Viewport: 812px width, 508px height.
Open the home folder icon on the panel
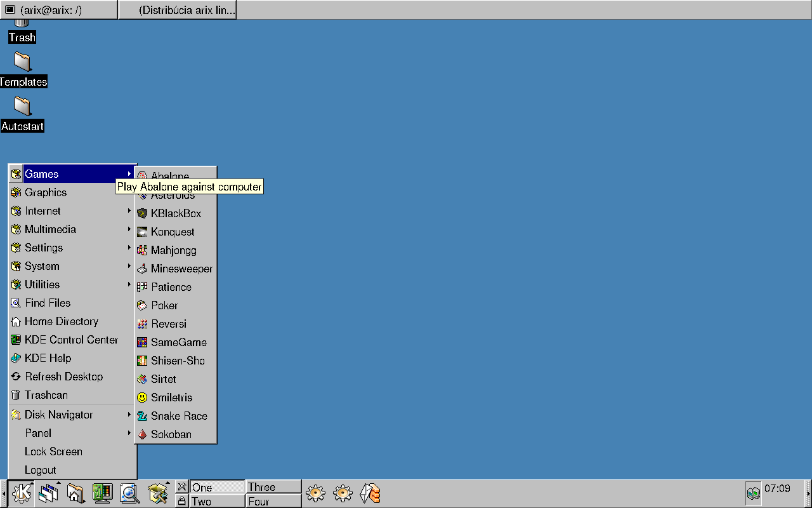click(75, 493)
